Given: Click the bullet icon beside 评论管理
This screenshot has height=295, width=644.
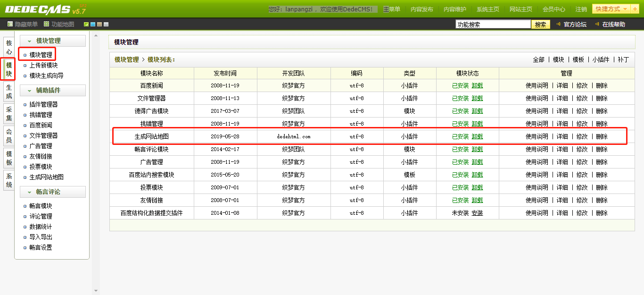Looking at the screenshot, I should click(25, 217).
